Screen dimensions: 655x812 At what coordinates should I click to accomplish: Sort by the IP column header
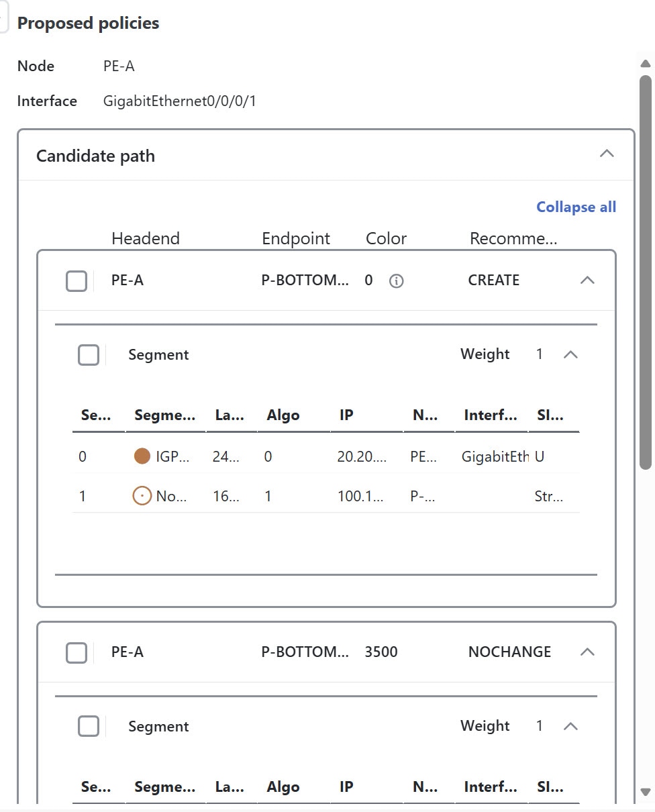point(346,415)
